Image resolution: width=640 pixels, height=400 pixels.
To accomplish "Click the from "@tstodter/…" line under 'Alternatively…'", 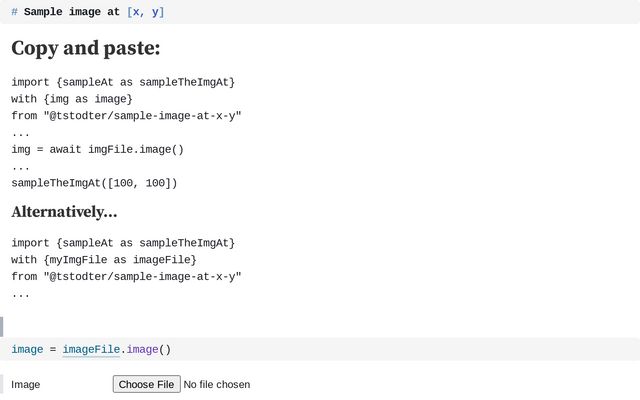I will pos(126,276).
